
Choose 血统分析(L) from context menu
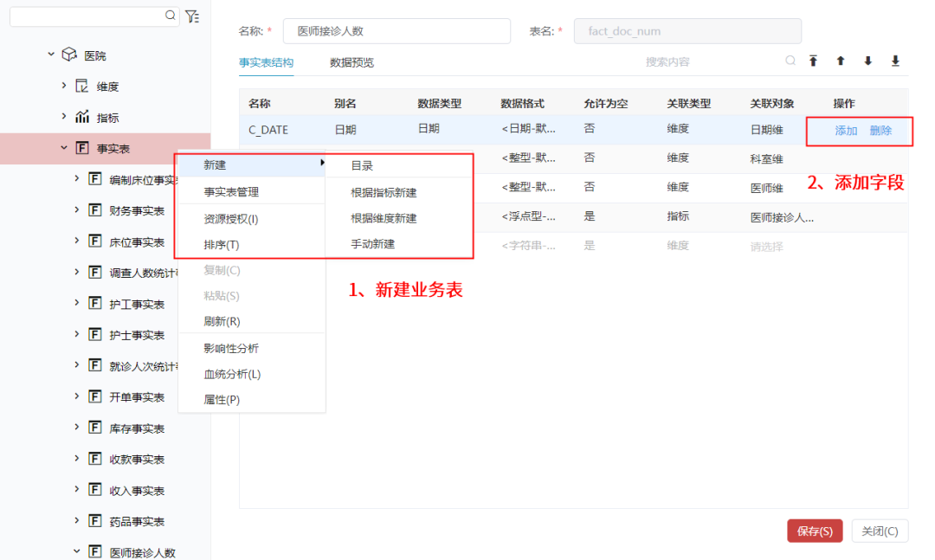pyautogui.click(x=252, y=374)
